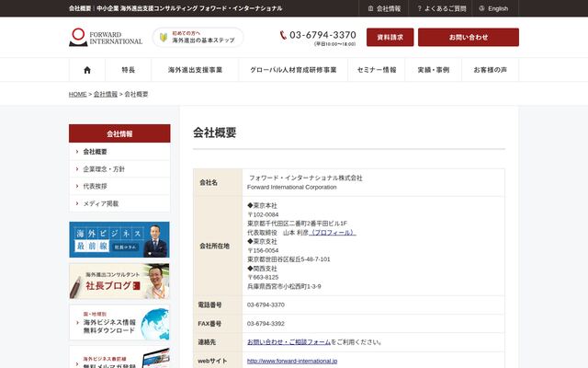Click the 資料請求 button

[390, 37]
